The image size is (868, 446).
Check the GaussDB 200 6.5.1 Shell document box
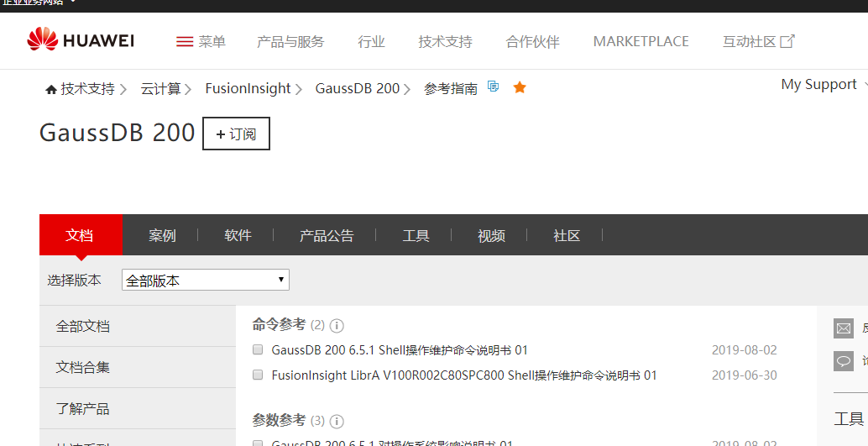pyautogui.click(x=258, y=349)
